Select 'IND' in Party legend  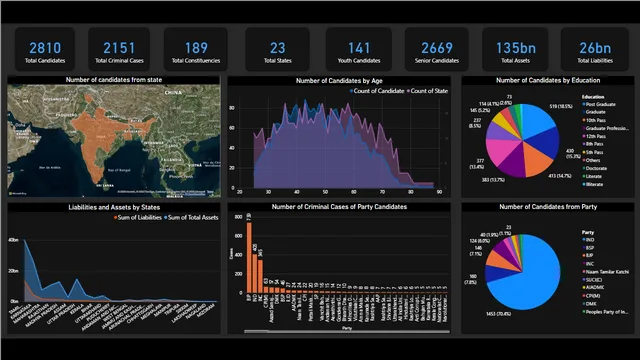click(x=588, y=240)
